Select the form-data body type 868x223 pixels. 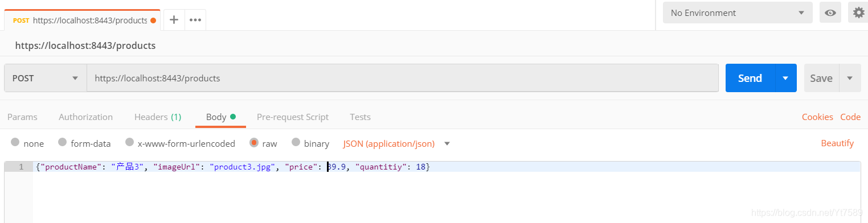tap(62, 143)
